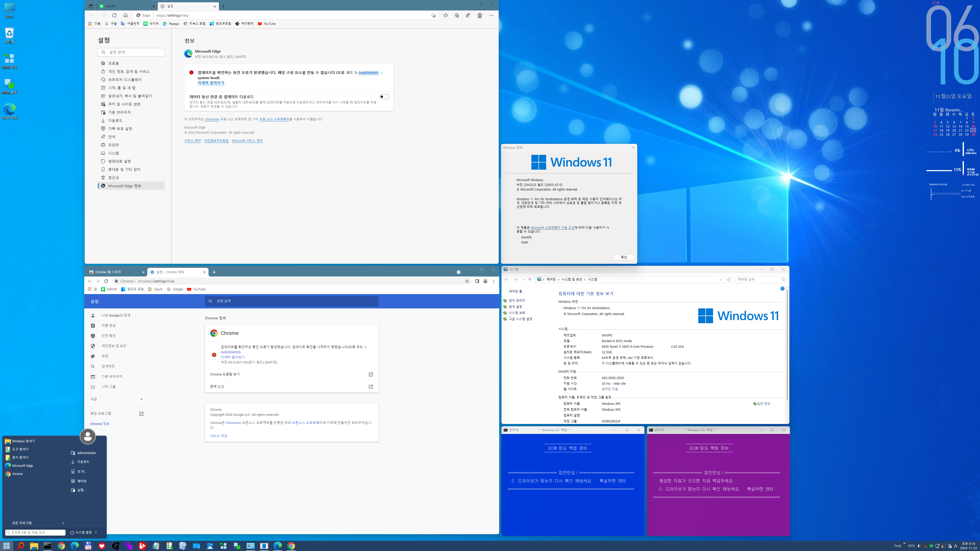Click the Edge home button icon
Viewport: 980px width, 551px height.
point(126,15)
